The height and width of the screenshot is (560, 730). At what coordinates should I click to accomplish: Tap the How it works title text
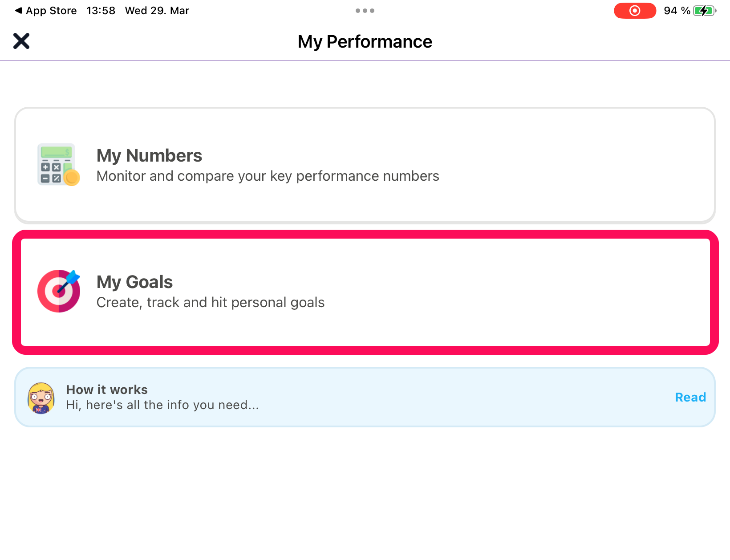[107, 390]
